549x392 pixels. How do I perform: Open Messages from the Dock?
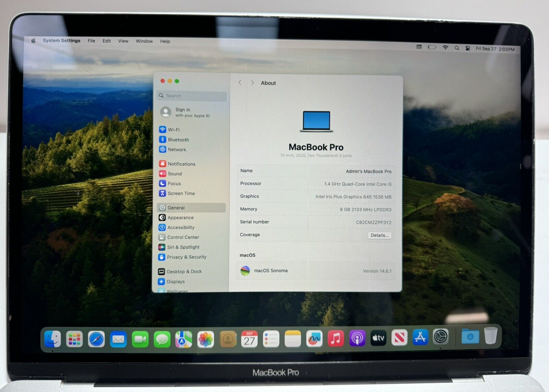click(162, 339)
